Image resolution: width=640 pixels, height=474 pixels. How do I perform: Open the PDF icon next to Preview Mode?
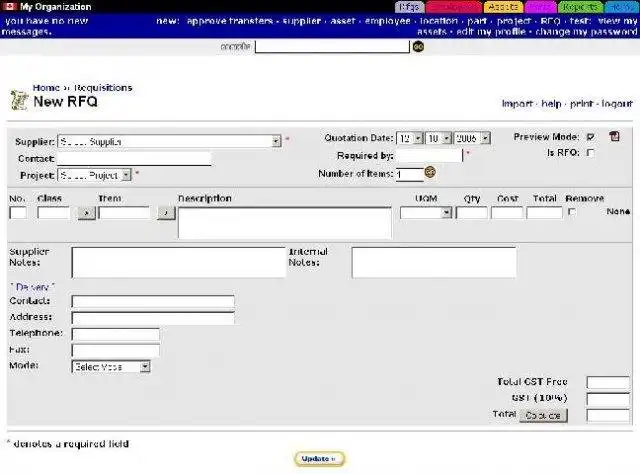tap(614, 136)
